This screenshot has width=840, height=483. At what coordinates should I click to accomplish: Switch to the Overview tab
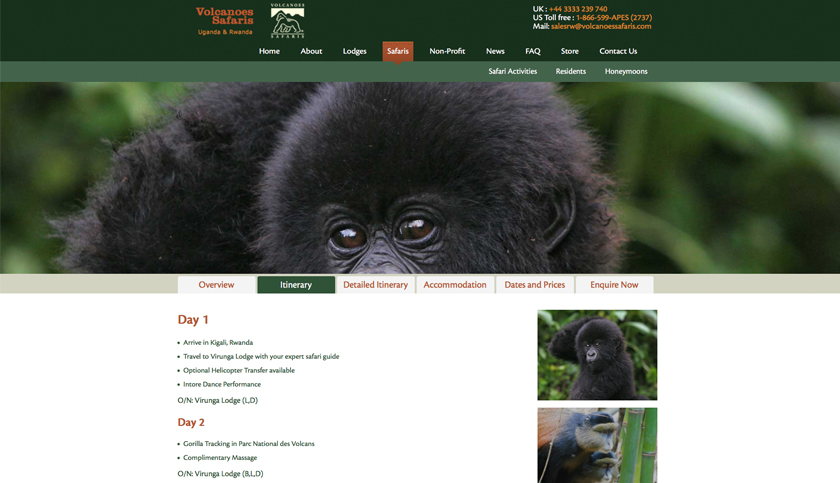(216, 285)
